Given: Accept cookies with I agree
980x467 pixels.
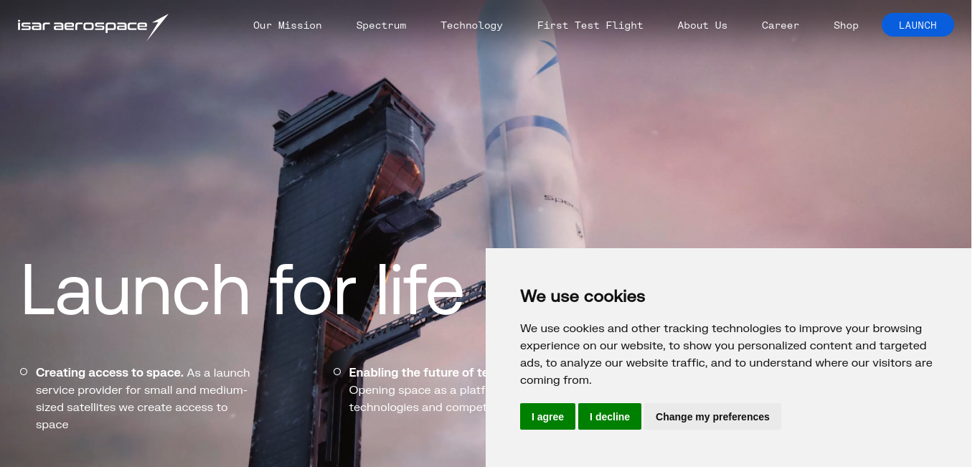Looking at the screenshot, I should point(547,417).
